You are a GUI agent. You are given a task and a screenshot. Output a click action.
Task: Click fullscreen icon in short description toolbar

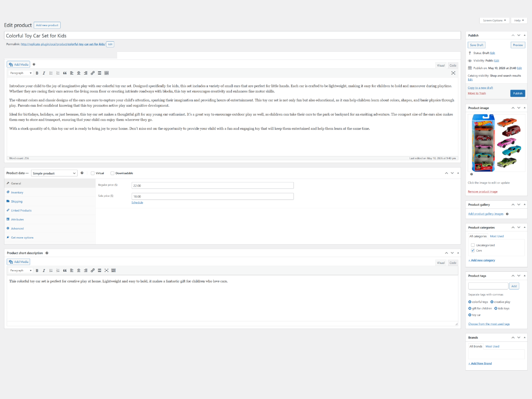click(x=106, y=270)
